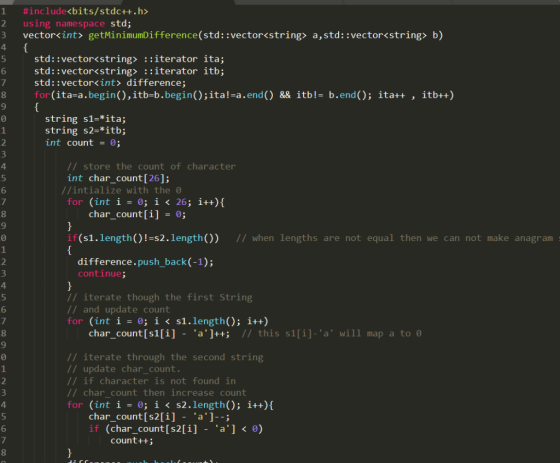
Task: Click the '#include<bits/stdc++.h>' line
Action: [85, 11]
